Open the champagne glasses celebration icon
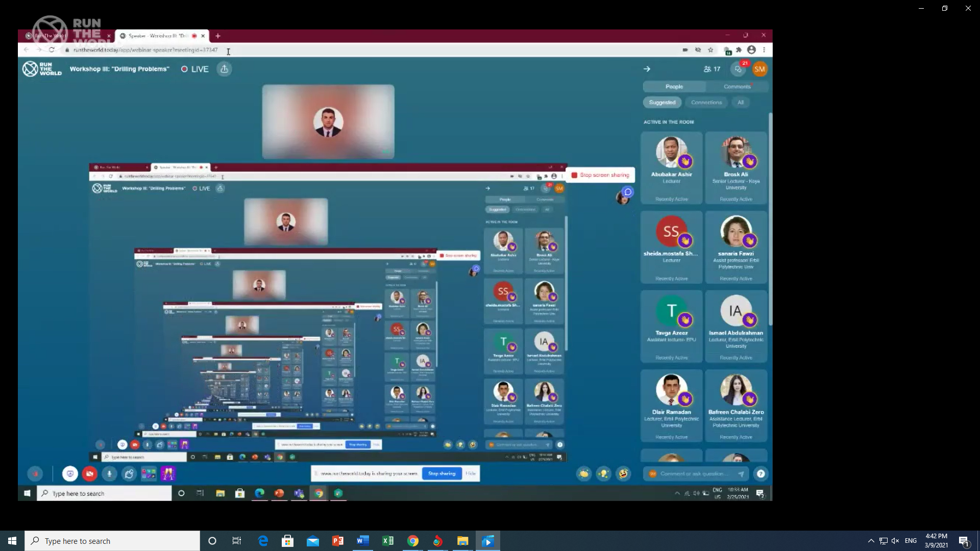The width and height of the screenshot is (980, 551). point(168,474)
